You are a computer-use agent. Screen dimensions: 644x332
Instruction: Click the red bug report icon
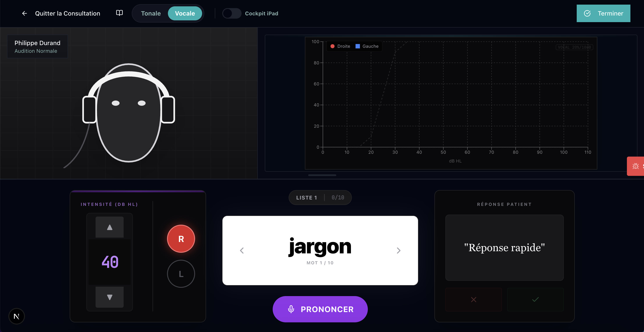coord(635,166)
